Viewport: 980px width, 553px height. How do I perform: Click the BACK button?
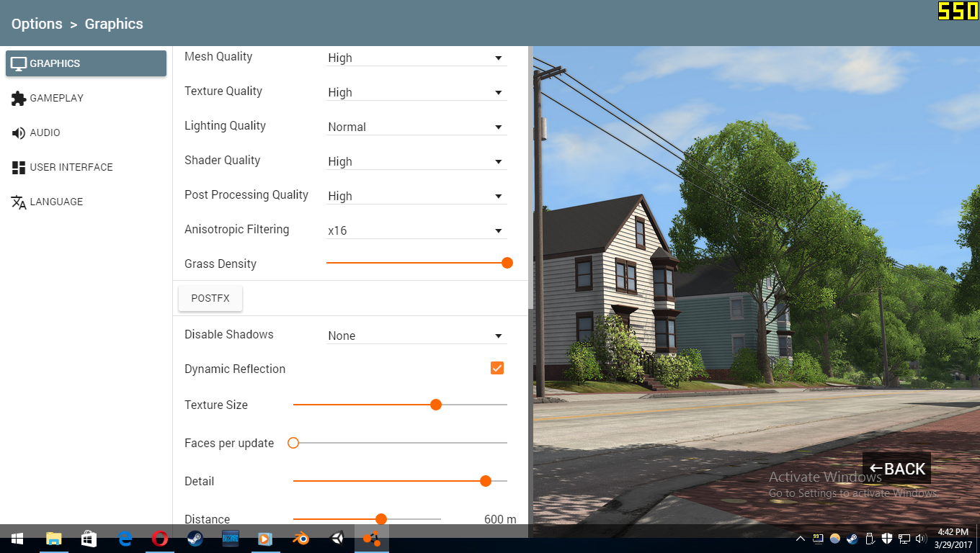[896, 469]
